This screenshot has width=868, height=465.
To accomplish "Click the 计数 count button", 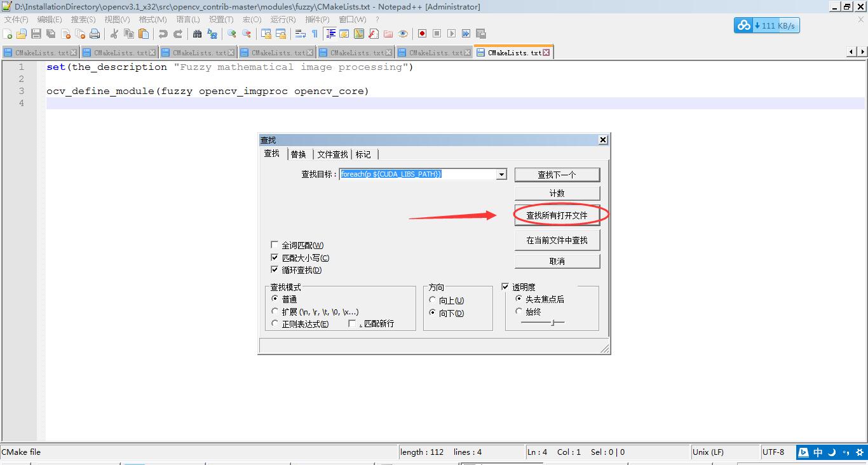I will tap(557, 193).
